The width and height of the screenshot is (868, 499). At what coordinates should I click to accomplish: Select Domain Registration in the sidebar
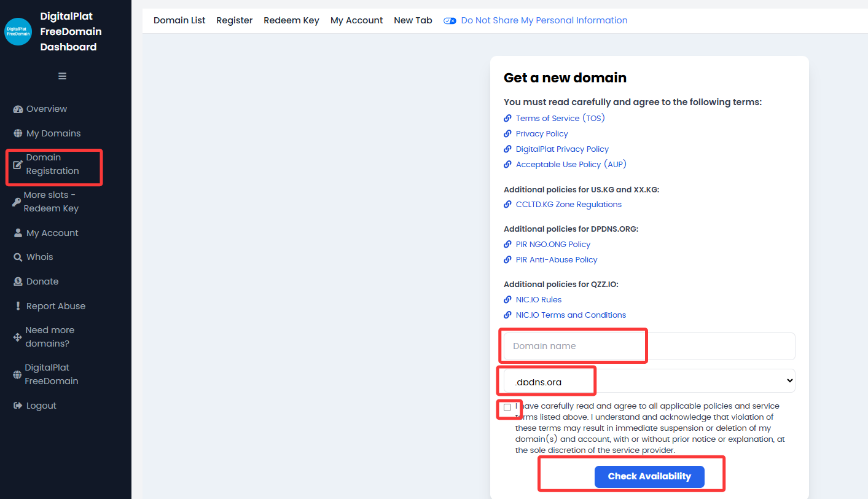tap(53, 164)
